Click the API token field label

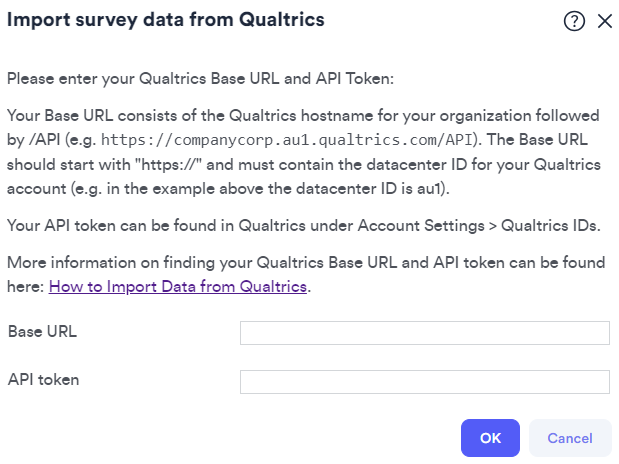[43, 379]
